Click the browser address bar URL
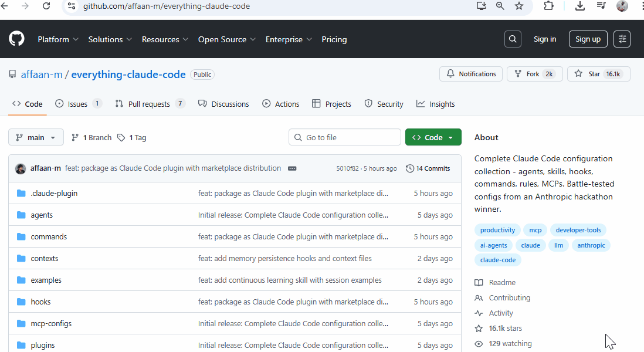This screenshot has width=644, height=352. click(x=167, y=6)
